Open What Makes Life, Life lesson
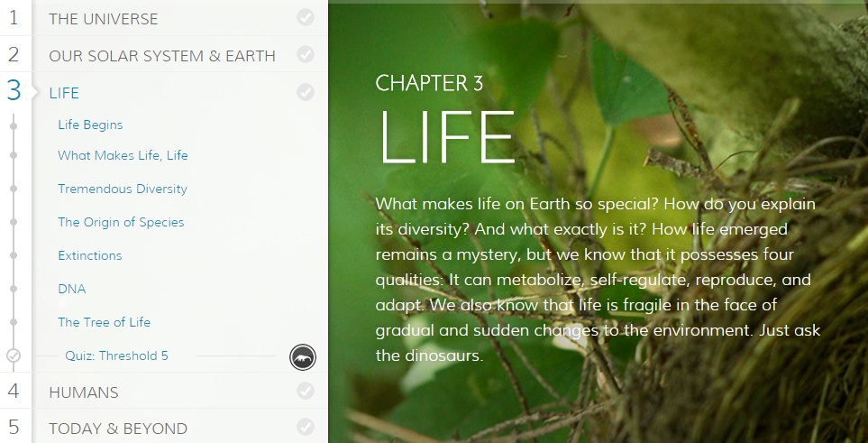868x443 pixels. pos(123,155)
